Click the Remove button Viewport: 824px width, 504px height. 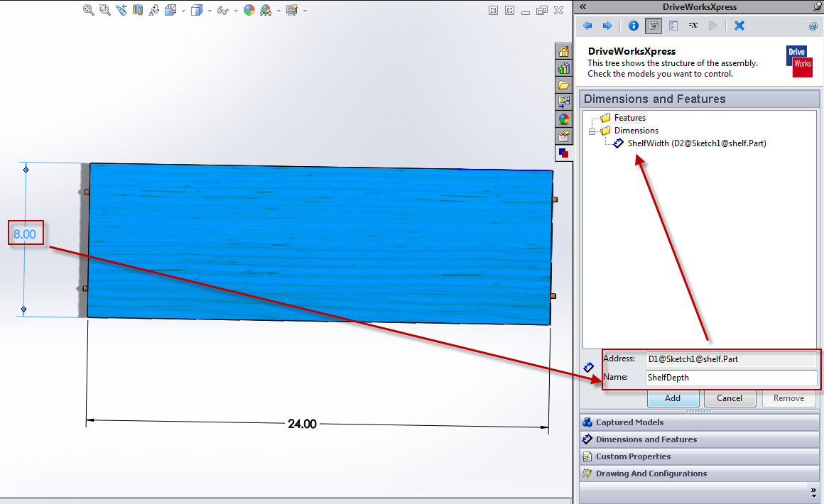788,398
